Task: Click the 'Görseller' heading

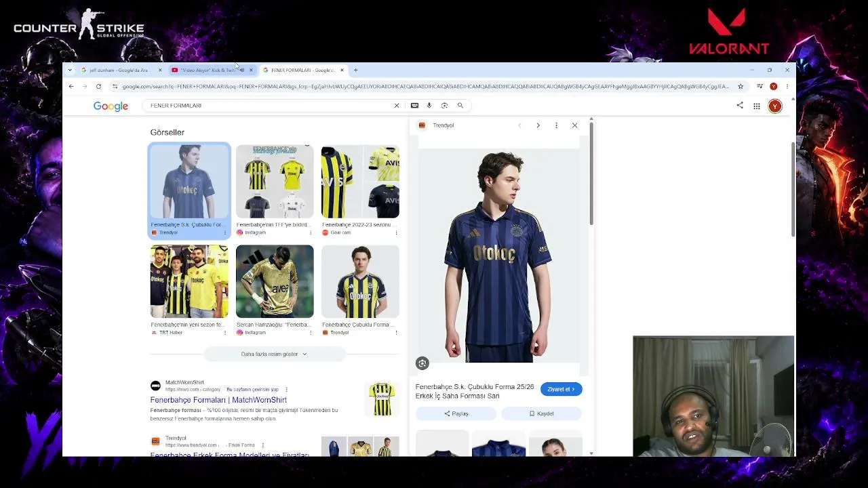Action: point(167,132)
